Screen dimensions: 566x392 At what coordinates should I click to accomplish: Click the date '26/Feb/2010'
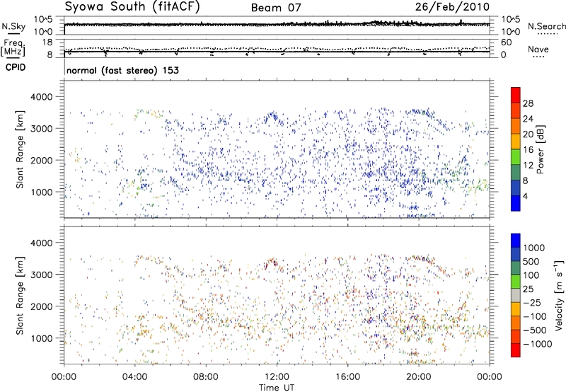[452, 7]
